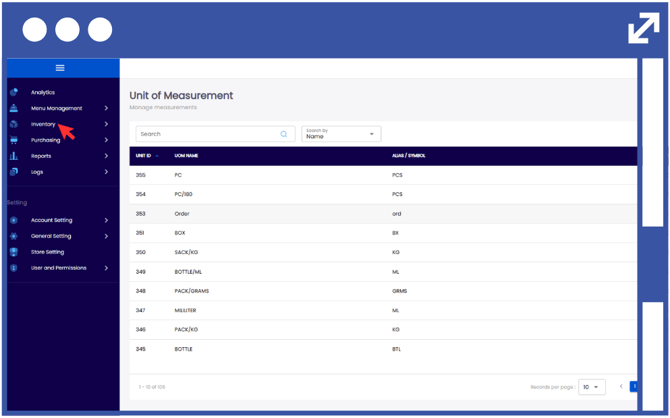The image size is (670, 418).
Task: Click the Purchasing cart icon
Action: click(x=14, y=140)
